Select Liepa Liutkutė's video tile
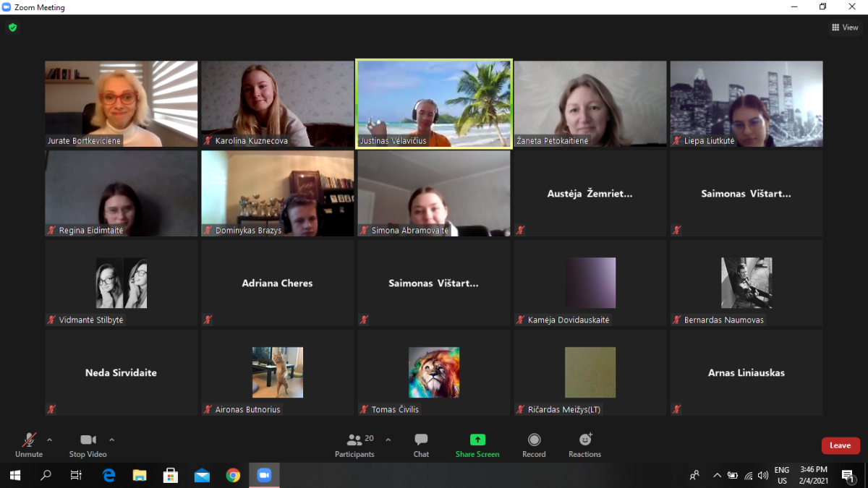The image size is (868, 488). (746, 103)
